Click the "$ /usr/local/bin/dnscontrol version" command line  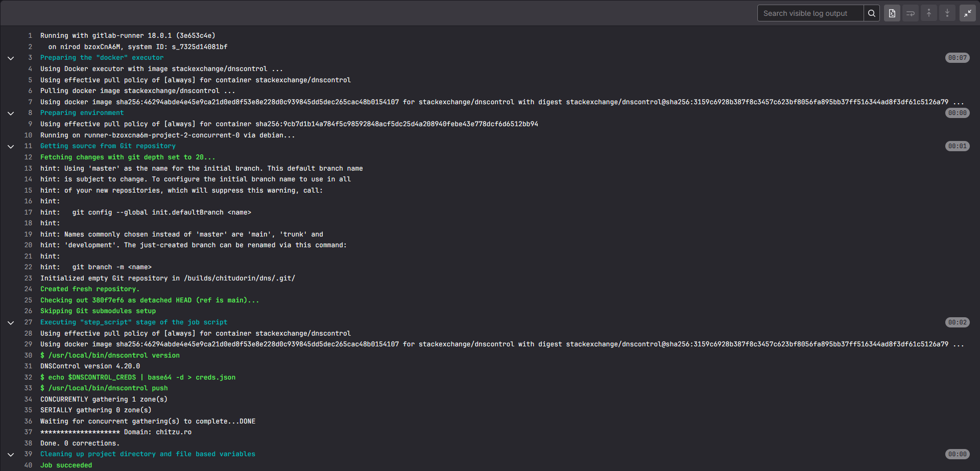[110, 356]
